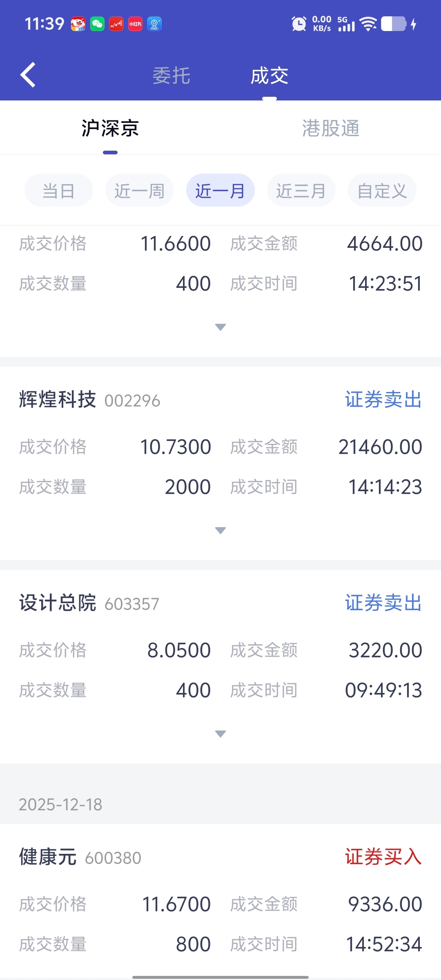Tap the back arrow icon
This screenshot has height=980, width=441.
point(28,75)
